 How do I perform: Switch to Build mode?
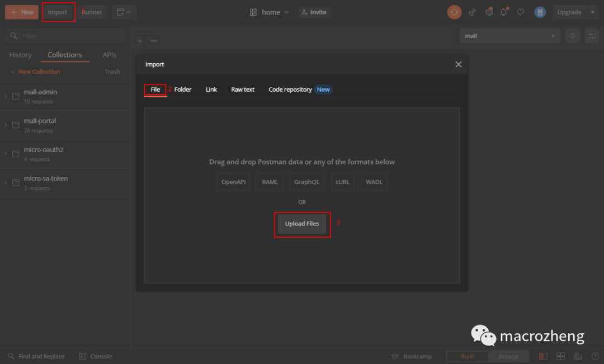point(467,356)
